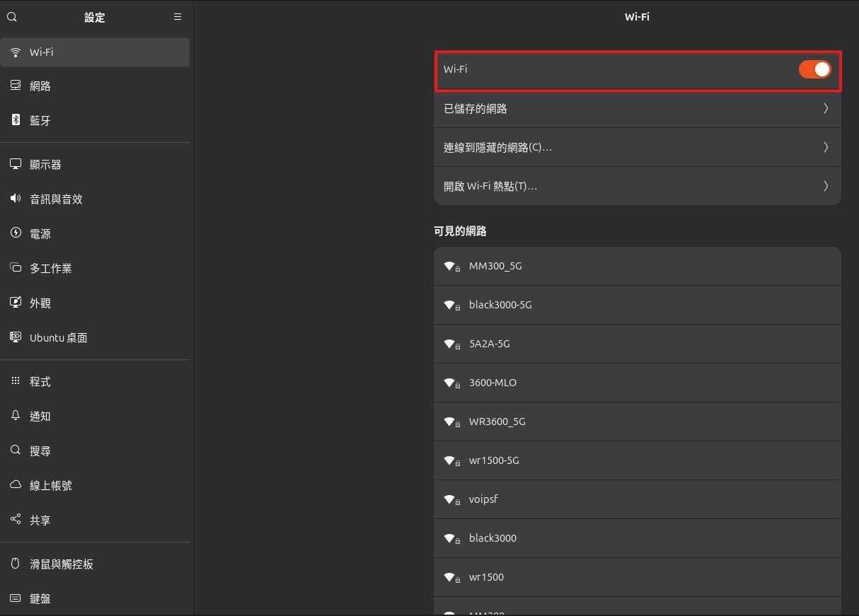
Task: Click signal icon next to black3000-5G
Action: tap(451, 306)
